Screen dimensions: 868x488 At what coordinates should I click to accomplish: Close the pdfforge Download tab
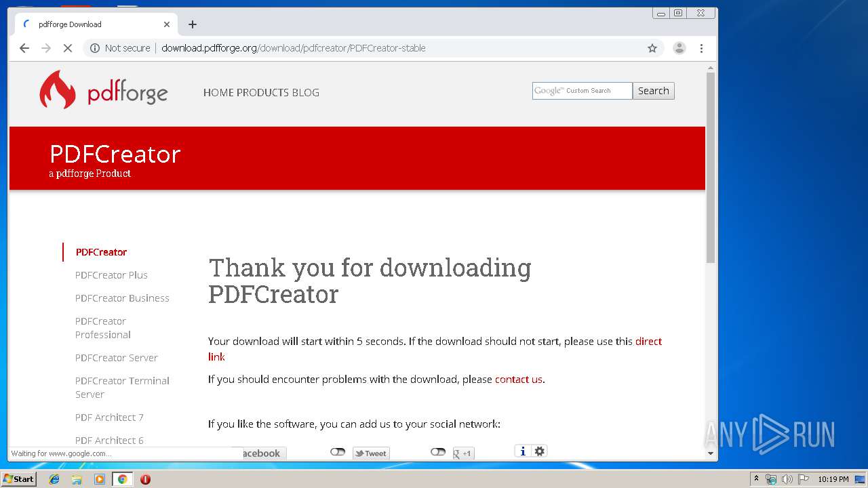[x=167, y=24]
